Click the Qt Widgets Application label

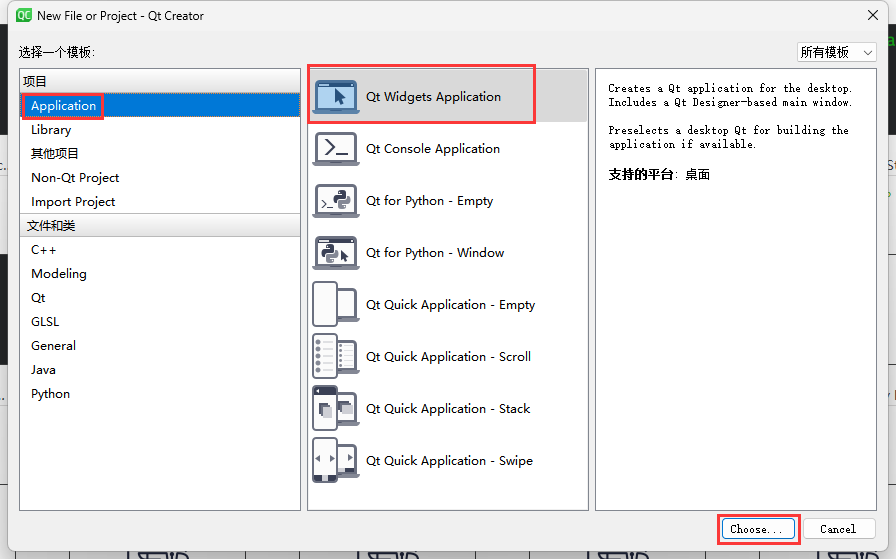click(433, 97)
